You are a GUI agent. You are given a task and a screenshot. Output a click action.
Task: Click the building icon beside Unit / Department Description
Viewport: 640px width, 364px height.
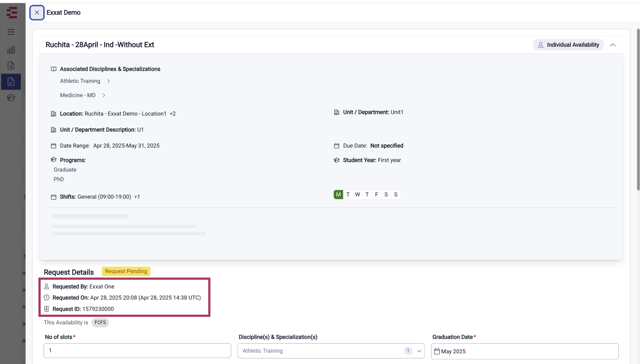coord(54,130)
